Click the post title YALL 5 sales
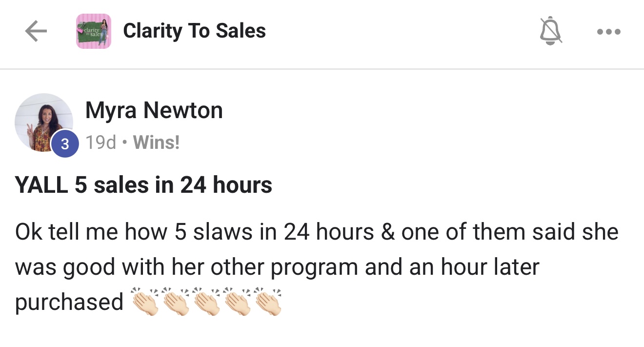644x347 pixels. click(x=143, y=184)
